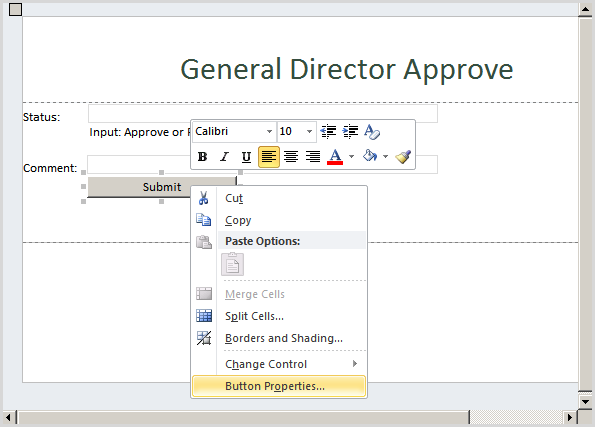Click the vertical scrollbar up arrow

585,10
